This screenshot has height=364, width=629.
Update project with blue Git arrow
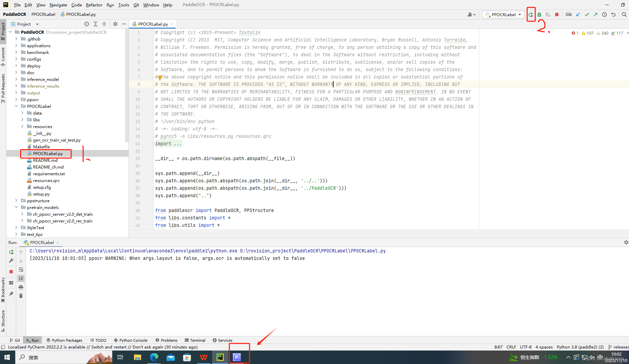[x=578, y=14]
